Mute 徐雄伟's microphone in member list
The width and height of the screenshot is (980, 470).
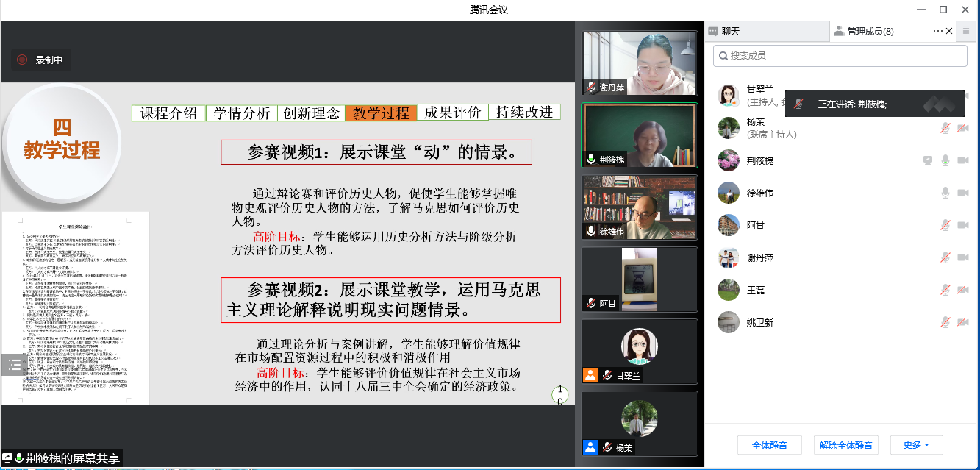[945, 193]
